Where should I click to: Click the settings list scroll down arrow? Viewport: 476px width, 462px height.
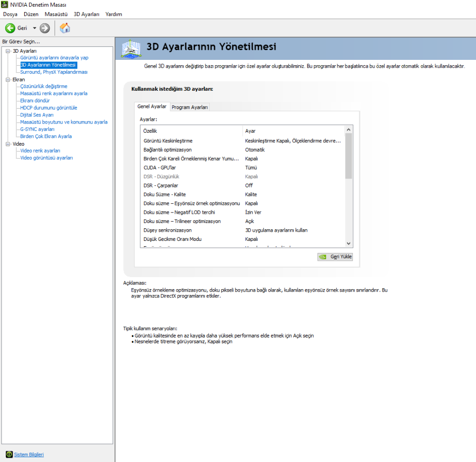[x=348, y=244]
